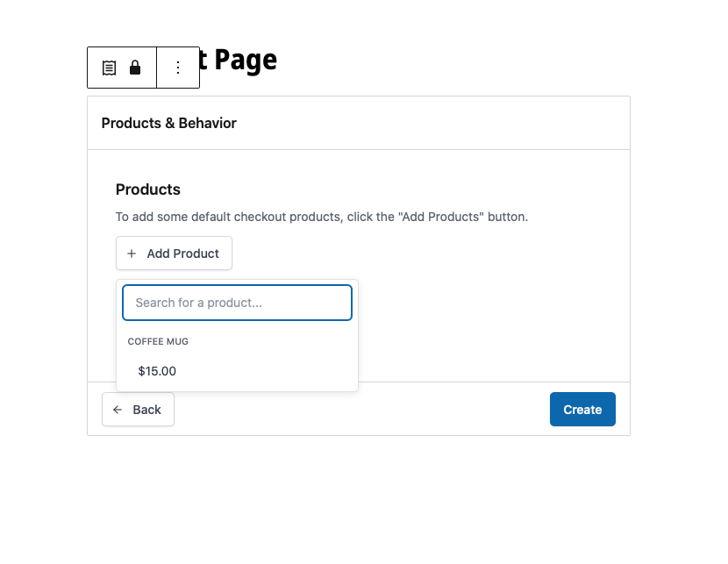This screenshot has width=728, height=564.
Task: Open the three-dot block options menu
Action: (178, 68)
